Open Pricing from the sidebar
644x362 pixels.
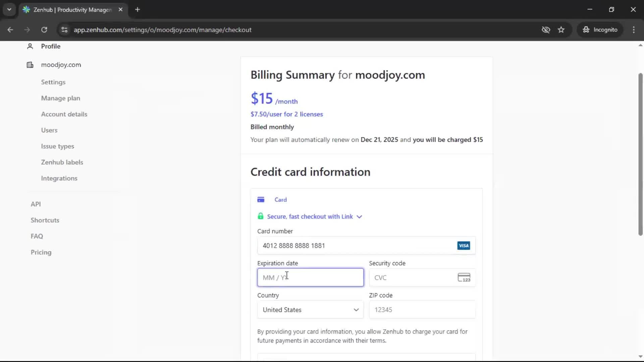[x=41, y=252]
